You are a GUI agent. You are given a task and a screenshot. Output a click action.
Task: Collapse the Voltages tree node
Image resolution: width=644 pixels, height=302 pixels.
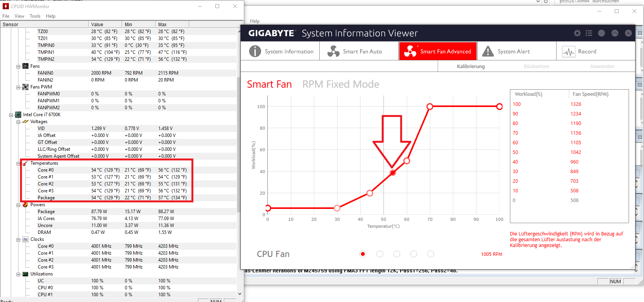18,122
